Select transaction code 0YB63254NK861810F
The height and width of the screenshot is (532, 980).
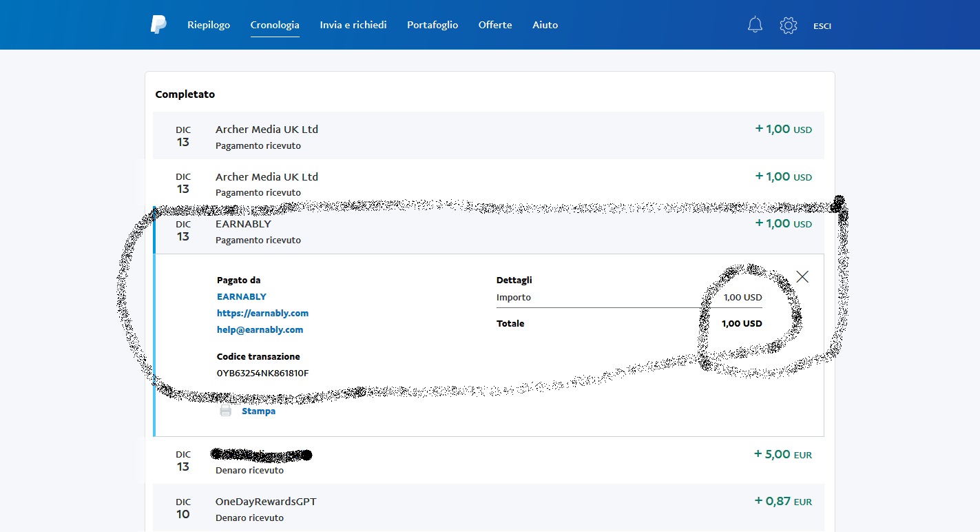pyautogui.click(x=262, y=373)
